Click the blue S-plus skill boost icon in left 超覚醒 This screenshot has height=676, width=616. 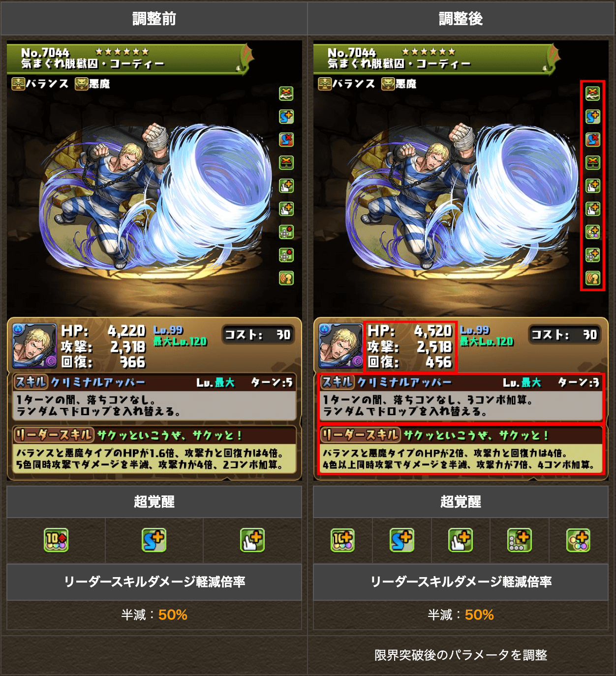pos(154,540)
